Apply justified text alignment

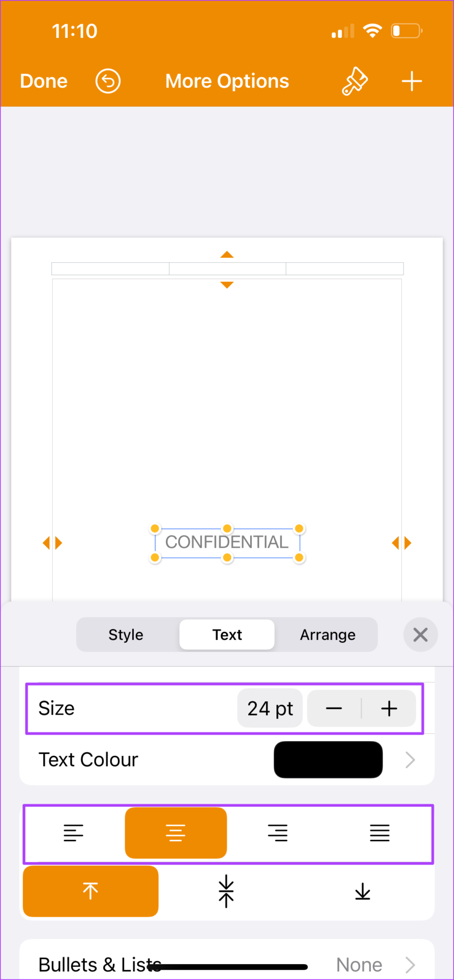tap(380, 833)
